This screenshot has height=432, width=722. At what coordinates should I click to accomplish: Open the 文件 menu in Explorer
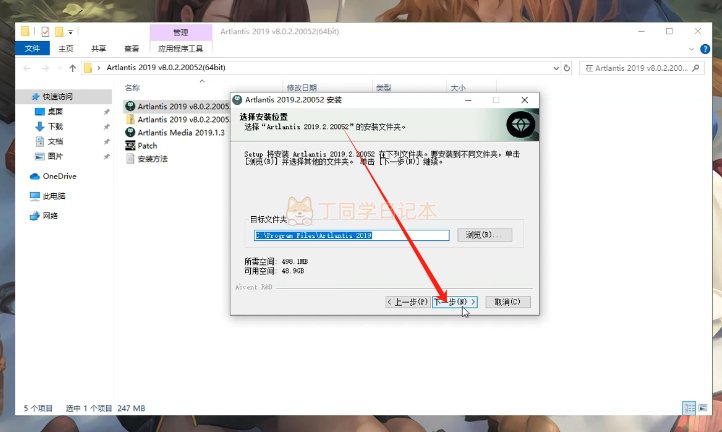(33, 48)
